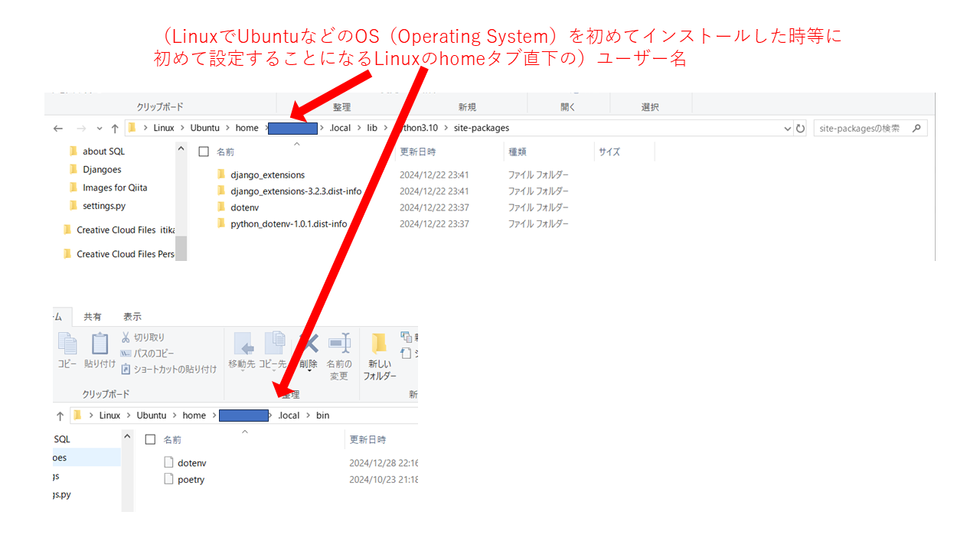Sort site-packages list by 名前 column
The height and width of the screenshot is (551, 980).
[x=226, y=152]
